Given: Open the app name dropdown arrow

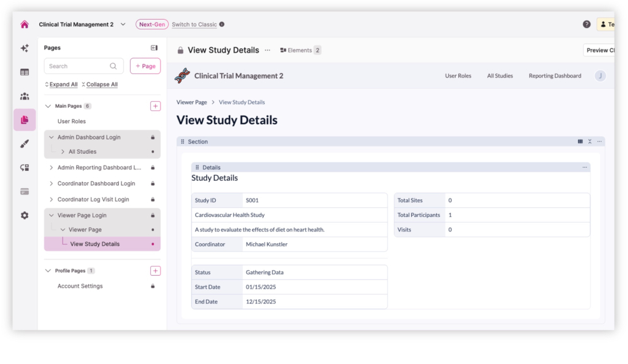Looking at the screenshot, I should click(122, 24).
